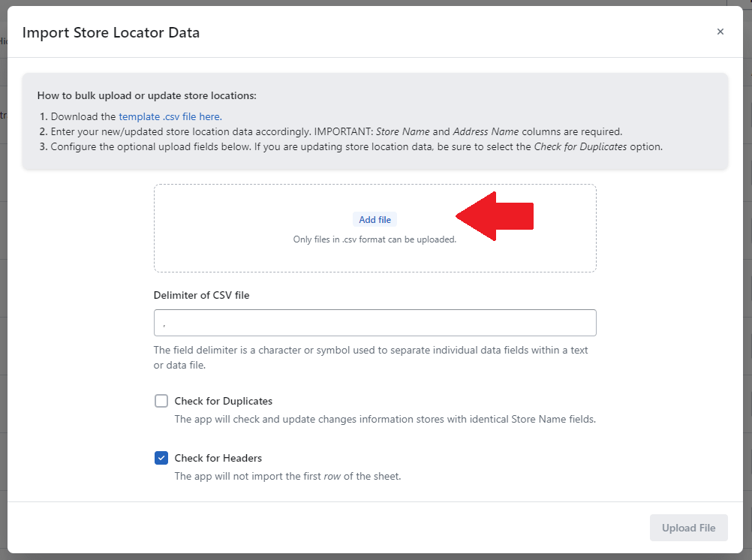Close the Import Store Locator Data dialog
The image size is (752, 560).
click(720, 32)
